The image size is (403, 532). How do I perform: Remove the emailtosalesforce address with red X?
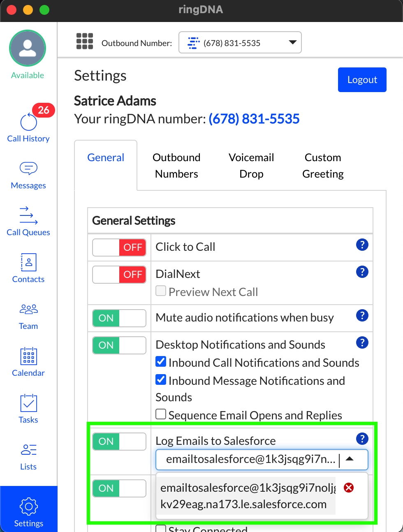pyautogui.click(x=349, y=488)
